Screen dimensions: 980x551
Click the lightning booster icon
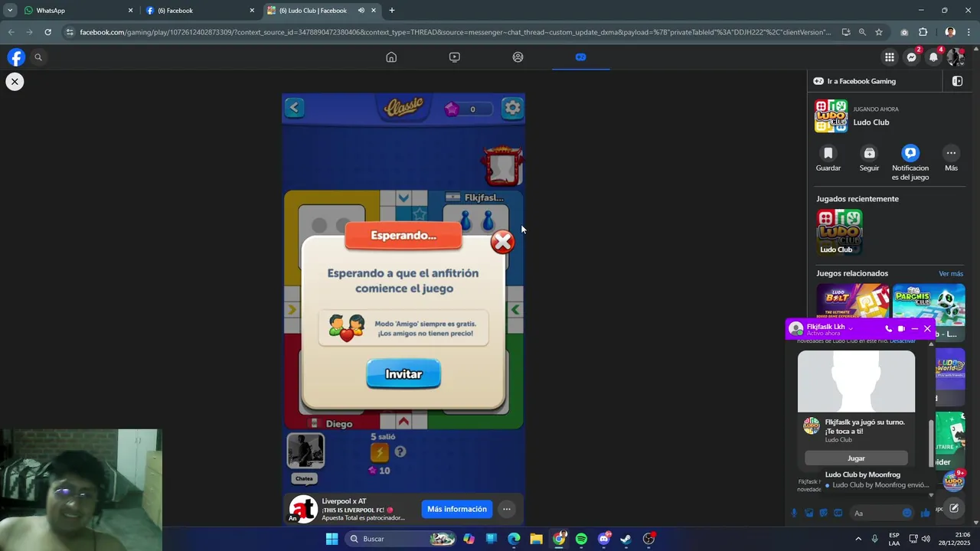(x=379, y=452)
